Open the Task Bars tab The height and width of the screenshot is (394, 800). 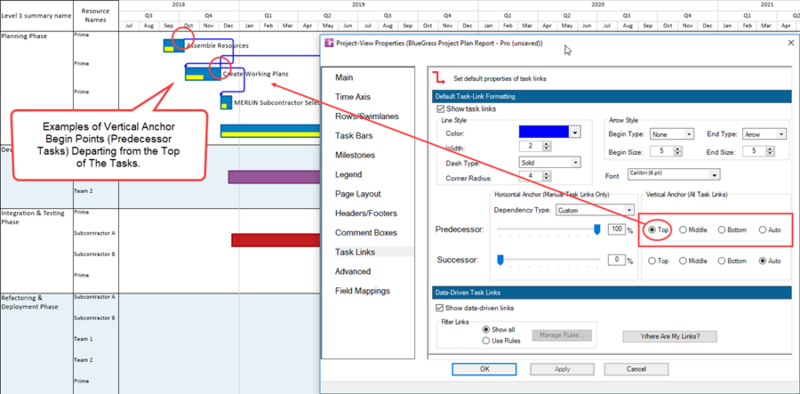[x=354, y=136]
